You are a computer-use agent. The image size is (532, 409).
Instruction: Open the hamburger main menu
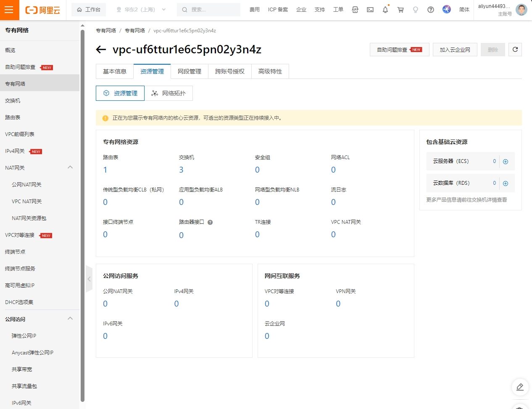[9, 10]
